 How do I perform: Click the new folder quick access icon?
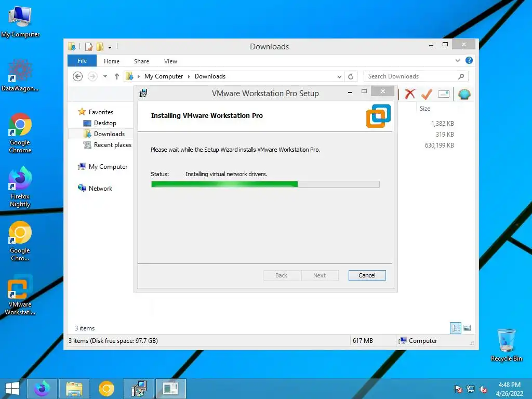[x=100, y=46]
